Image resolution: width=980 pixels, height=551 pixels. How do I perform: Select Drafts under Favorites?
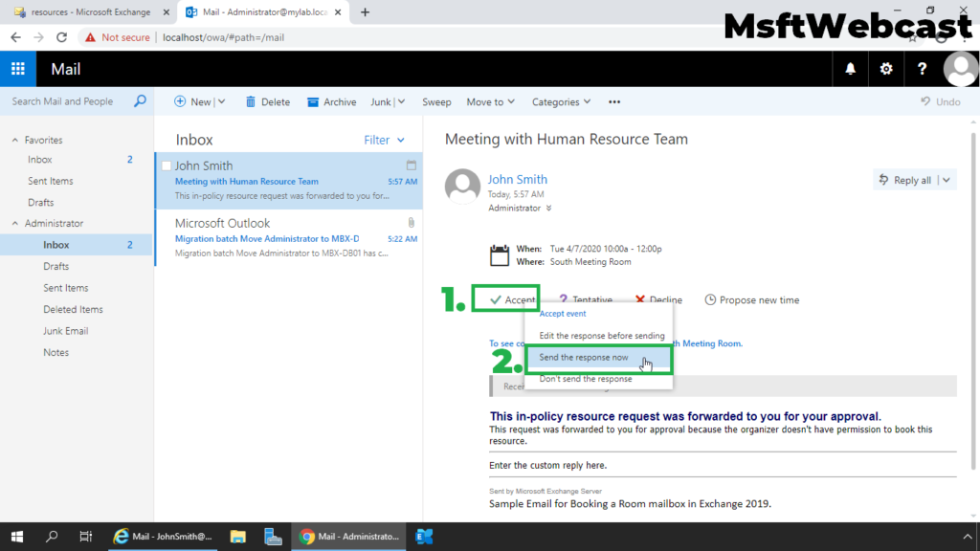point(40,203)
